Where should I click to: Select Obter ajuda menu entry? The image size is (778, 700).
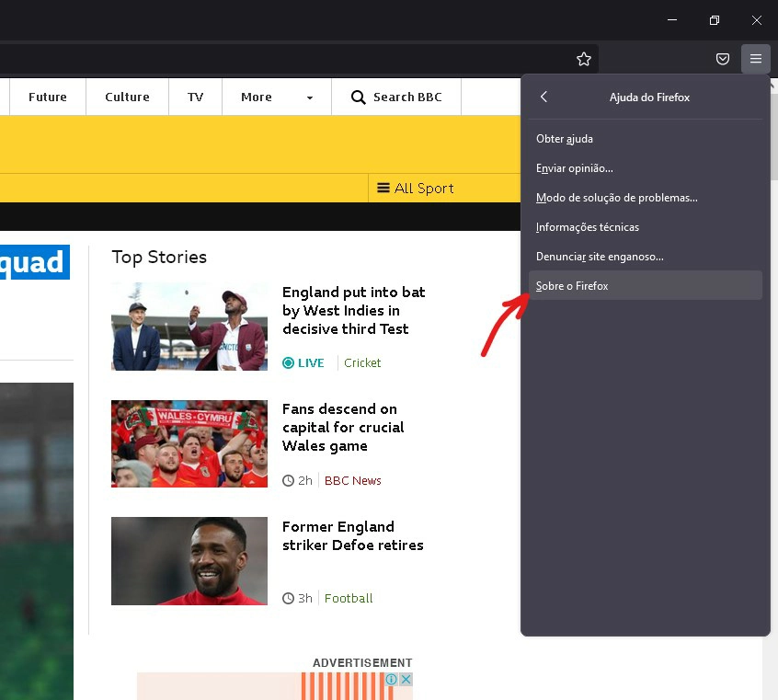[x=645, y=139]
